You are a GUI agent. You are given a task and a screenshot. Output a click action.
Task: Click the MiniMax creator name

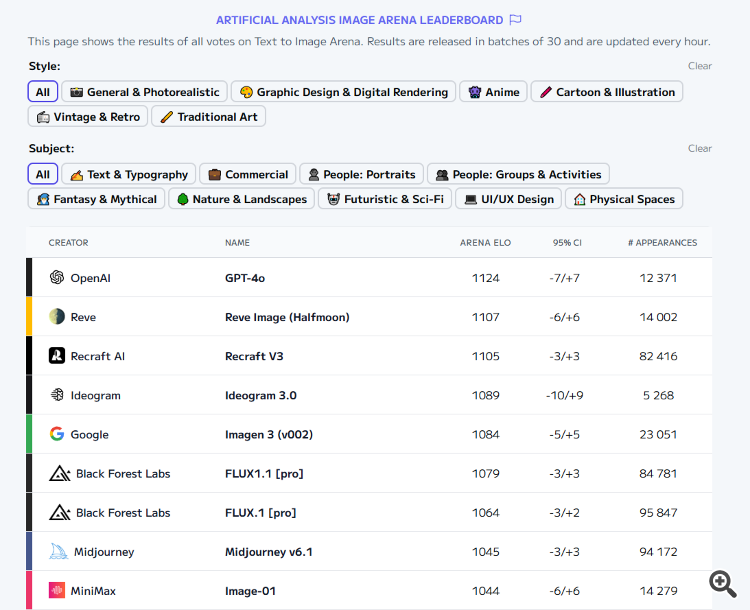pos(93,591)
